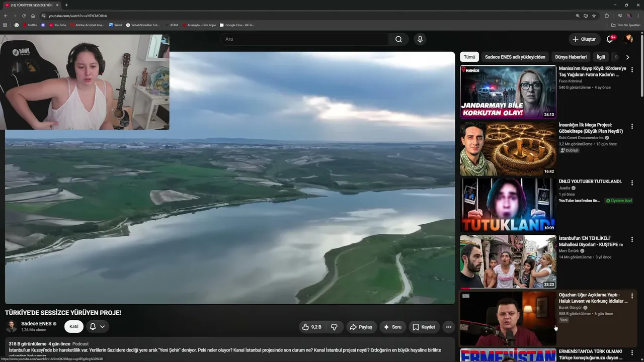Open the browser zoom magnifier icon
This screenshot has height=362, width=644.
577,16
